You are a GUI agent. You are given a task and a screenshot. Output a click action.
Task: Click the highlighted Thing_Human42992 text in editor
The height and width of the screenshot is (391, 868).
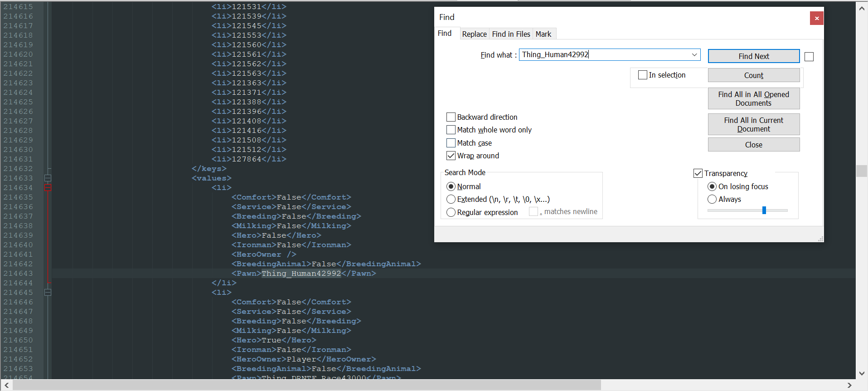[x=301, y=274]
